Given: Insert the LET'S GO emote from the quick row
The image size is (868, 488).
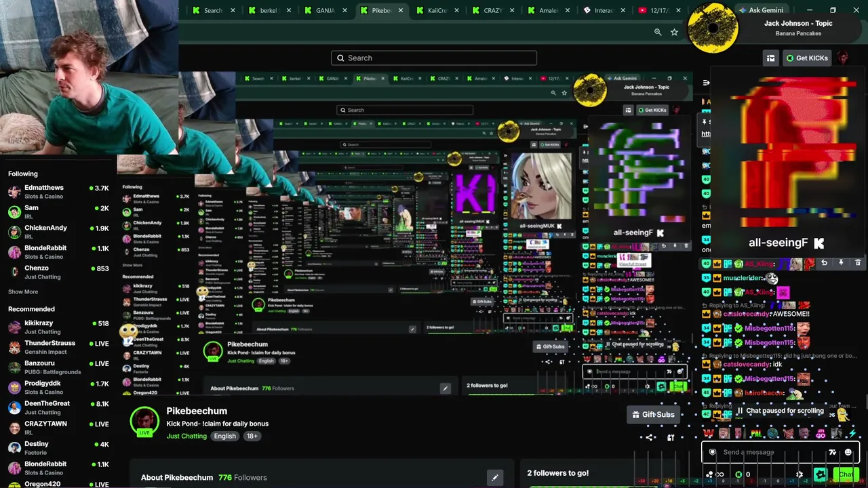Looking at the screenshot, I should tap(821, 432).
